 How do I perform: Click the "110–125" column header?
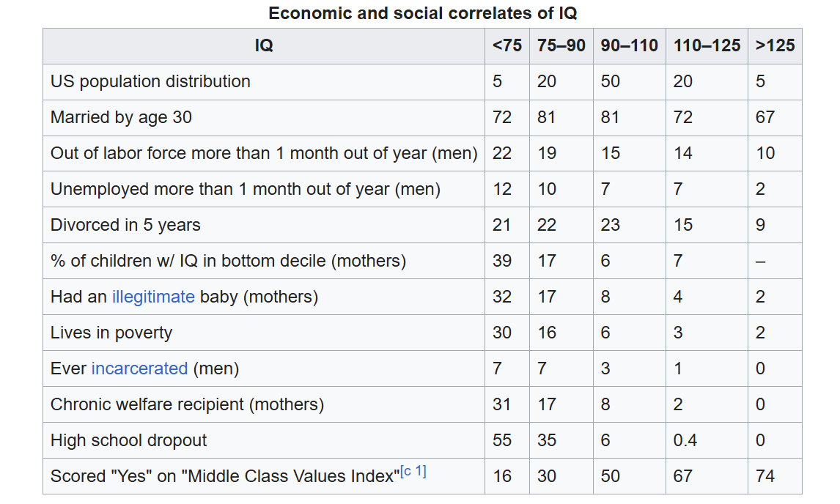tap(707, 45)
